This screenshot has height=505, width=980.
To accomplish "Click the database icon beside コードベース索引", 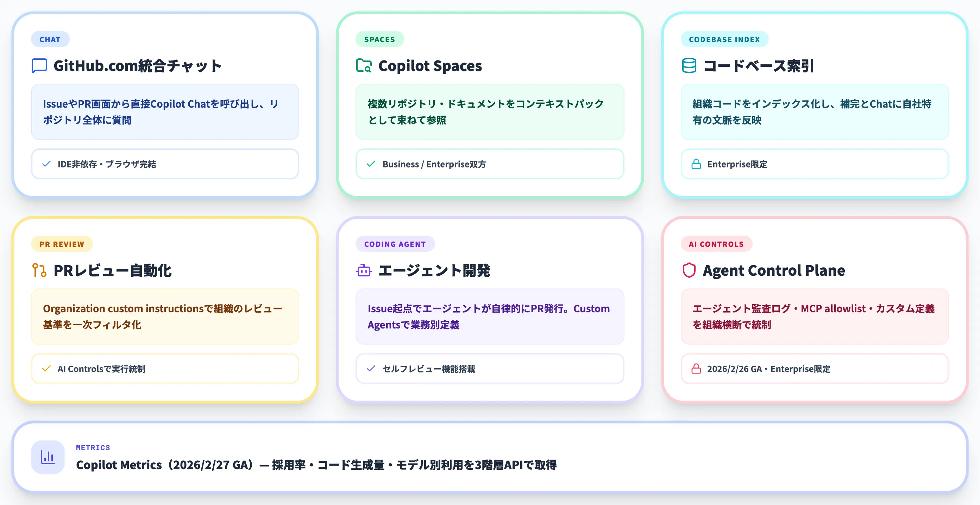I will tap(689, 66).
